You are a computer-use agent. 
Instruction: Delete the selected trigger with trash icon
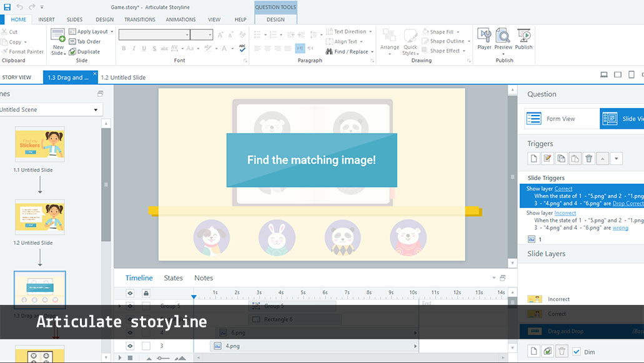coord(588,159)
